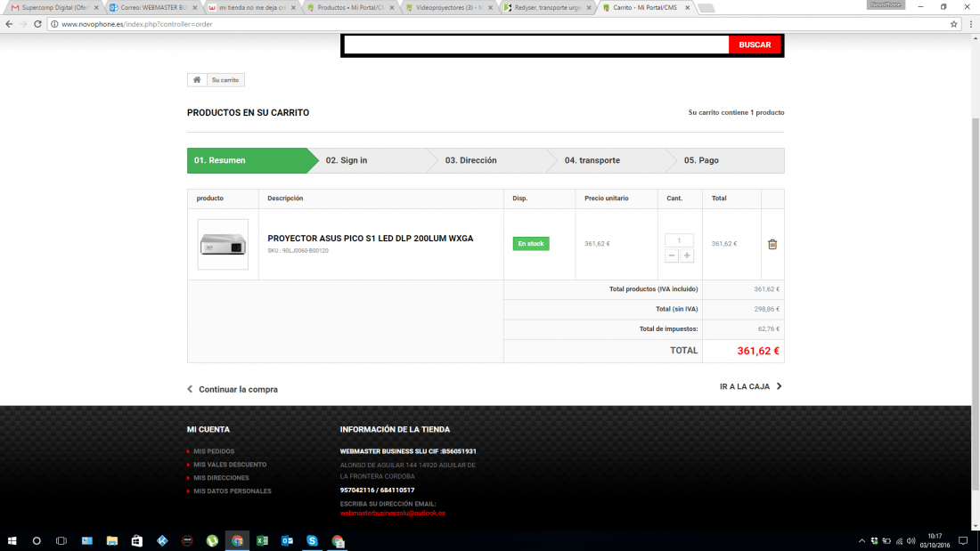Click the webmasterbusinessslu@outlook.es email link
980x551 pixels.
pos(393,514)
